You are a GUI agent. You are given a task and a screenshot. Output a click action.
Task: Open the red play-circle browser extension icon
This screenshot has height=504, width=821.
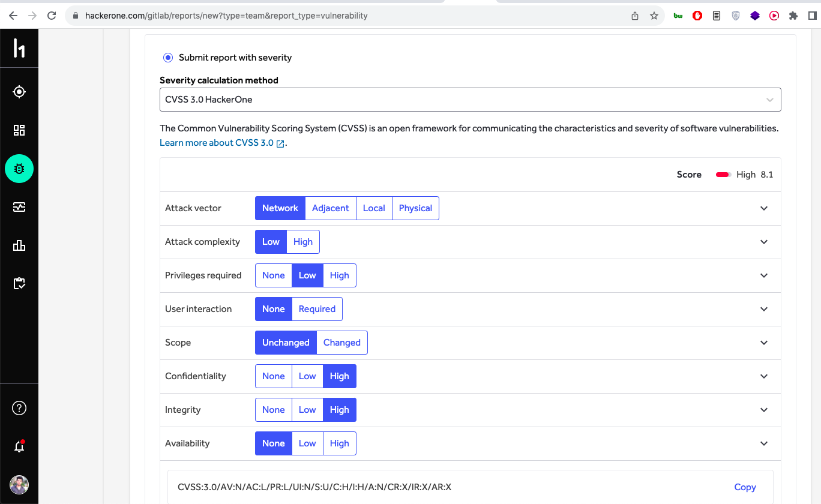coord(774,16)
